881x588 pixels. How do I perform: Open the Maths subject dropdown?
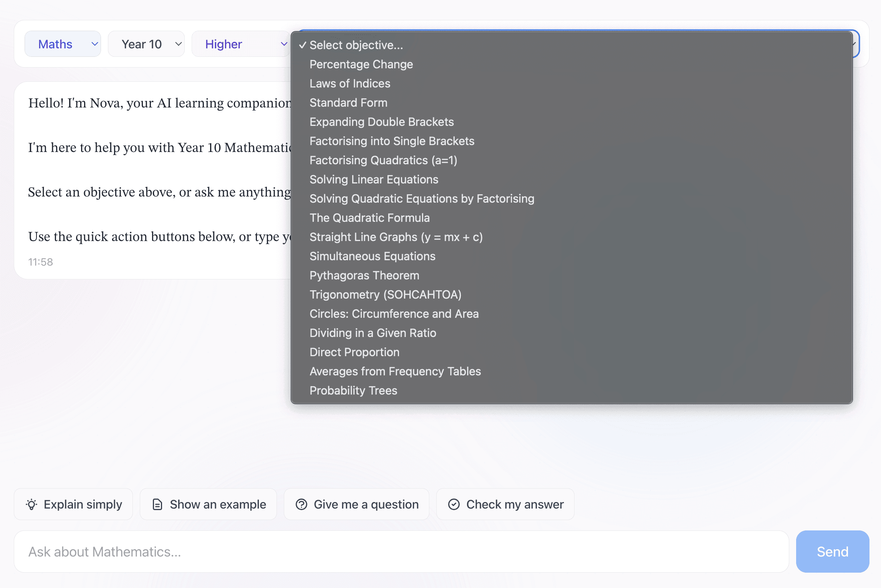[x=63, y=44]
